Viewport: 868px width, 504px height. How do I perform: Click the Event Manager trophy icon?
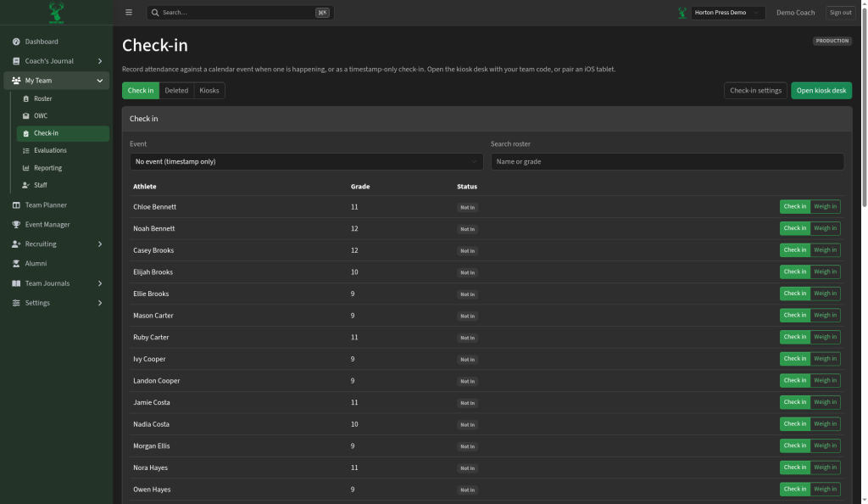16,224
